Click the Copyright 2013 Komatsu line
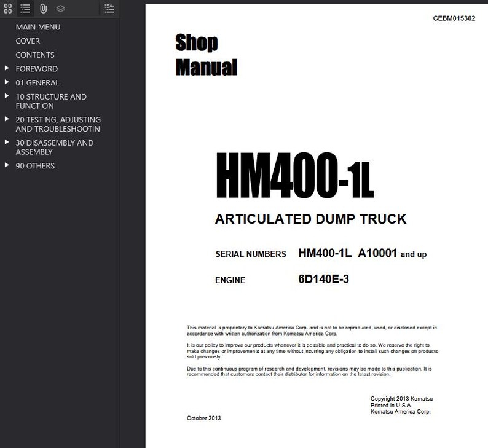This screenshot has width=488, height=448. (401, 399)
